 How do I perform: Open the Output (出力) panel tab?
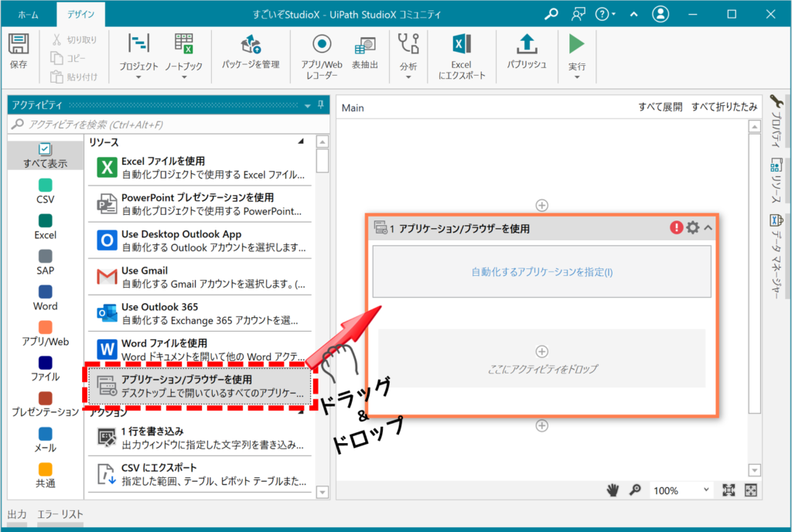(x=17, y=514)
